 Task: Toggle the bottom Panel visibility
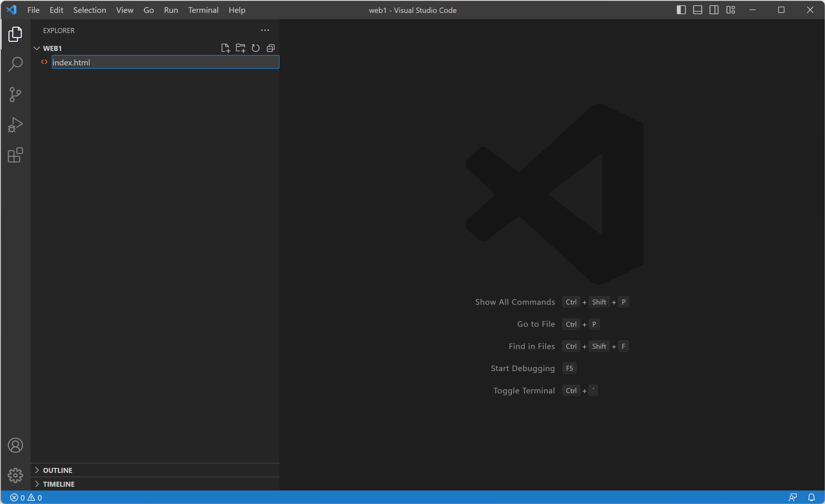(697, 10)
